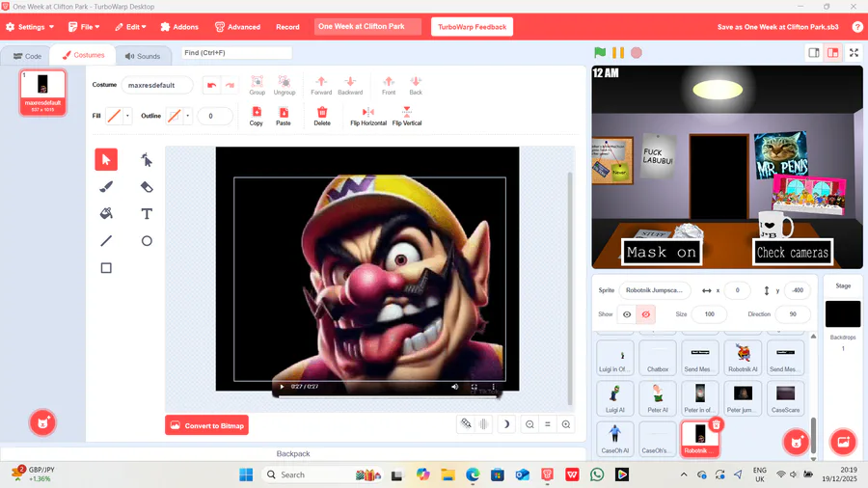Screen dimensions: 868x488
Task: Select the Rectangle tool
Action: 106,268
